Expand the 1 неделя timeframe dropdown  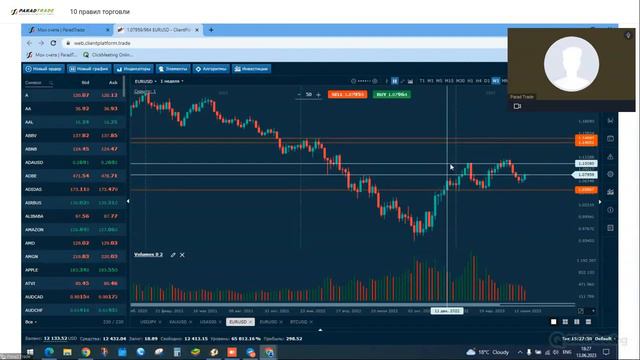pyautogui.click(x=171, y=81)
